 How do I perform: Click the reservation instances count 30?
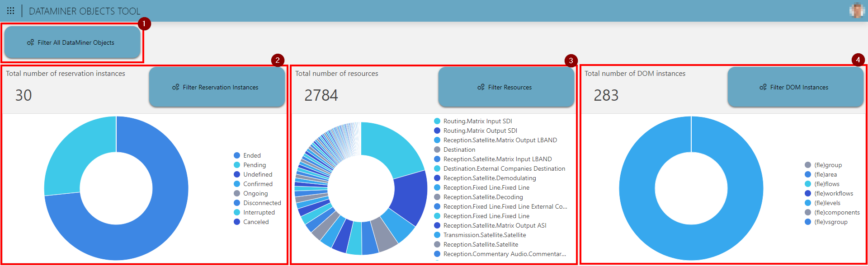pos(24,95)
